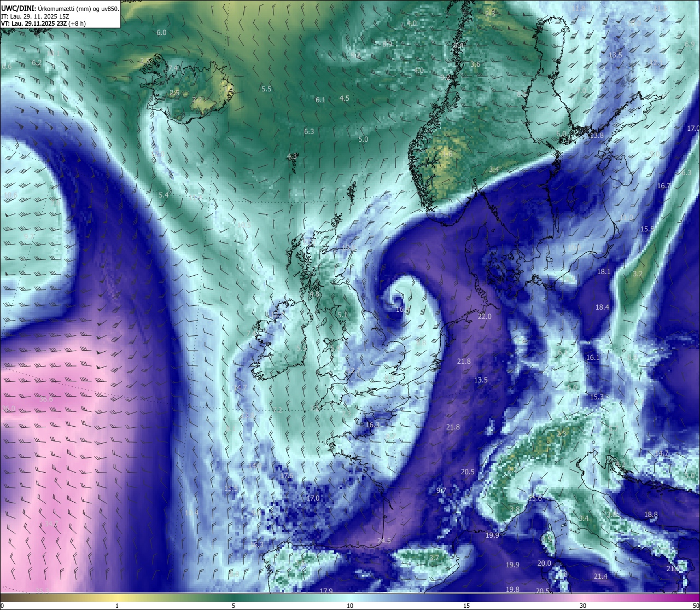This screenshot has height=610, width=700.
Task: Click the color scale tick label '5'
Action: click(x=234, y=606)
